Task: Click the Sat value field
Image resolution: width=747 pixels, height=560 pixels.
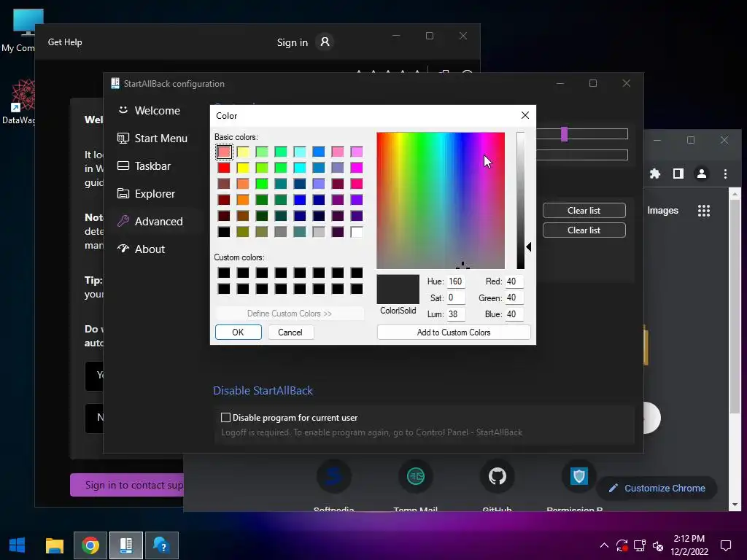Action: (455, 297)
